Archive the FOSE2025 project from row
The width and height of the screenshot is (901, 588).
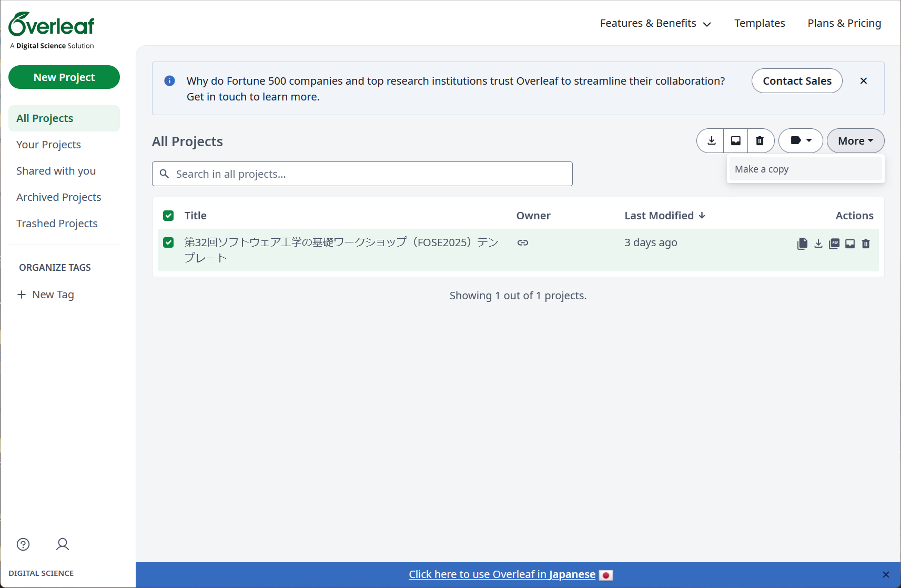click(x=850, y=244)
